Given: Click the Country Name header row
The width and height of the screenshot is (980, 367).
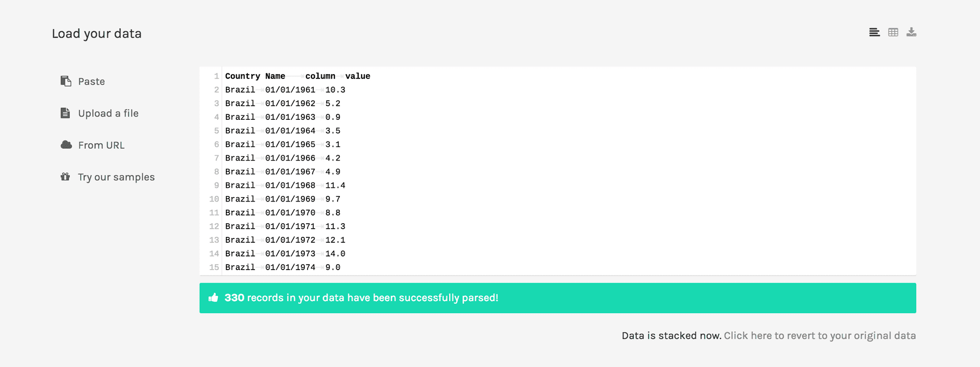Looking at the screenshot, I should pyautogui.click(x=297, y=76).
